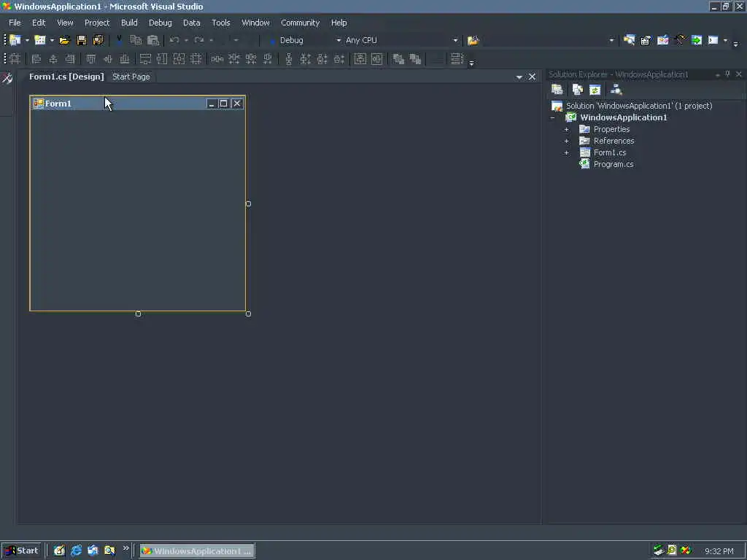Click the Start Page icon with green arrow
Screen dimensions: 747x560
pyautogui.click(x=697, y=41)
